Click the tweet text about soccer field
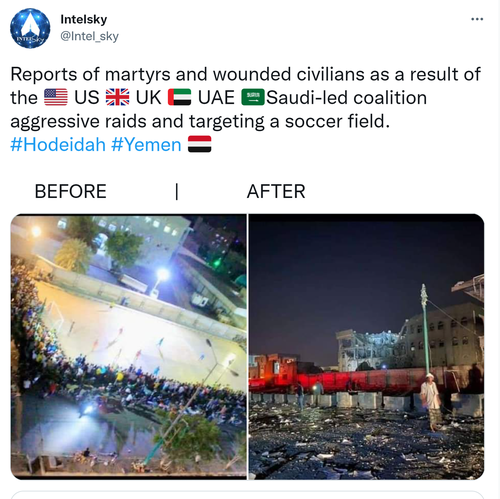This screenshot has width=500, height=499. point(245,109)
